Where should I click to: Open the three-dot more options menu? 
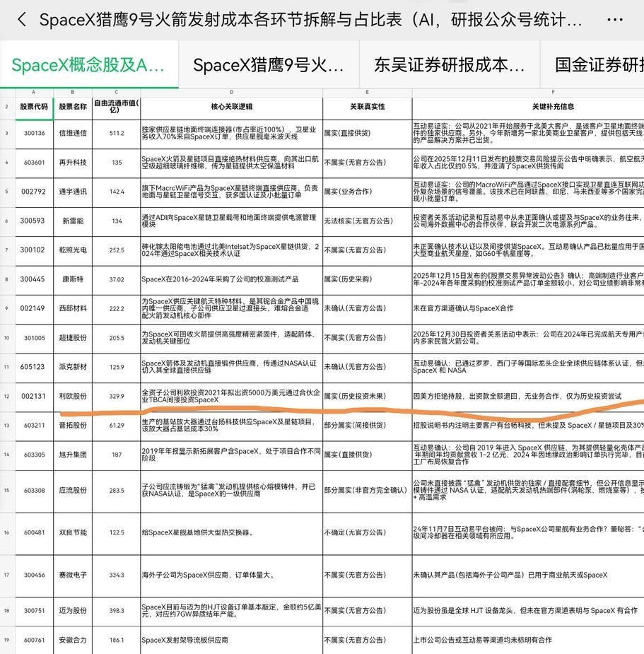click(x=615, y=20)
